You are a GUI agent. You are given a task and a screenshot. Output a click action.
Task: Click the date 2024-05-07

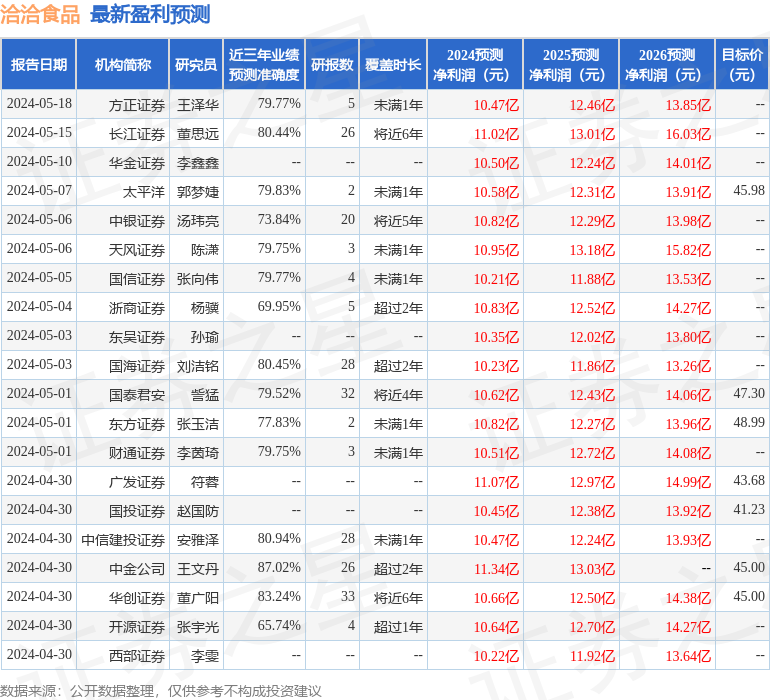click(x=39, y=191)
